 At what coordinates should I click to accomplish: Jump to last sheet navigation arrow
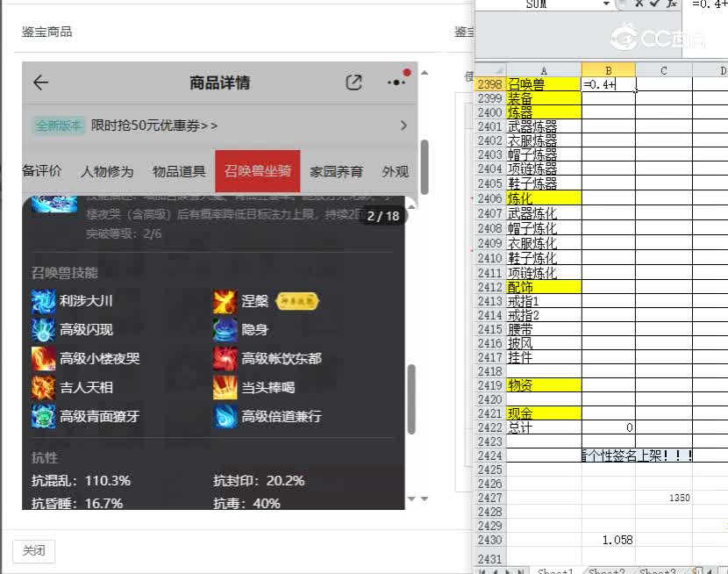pyautogui.click(x=520, y=570)
